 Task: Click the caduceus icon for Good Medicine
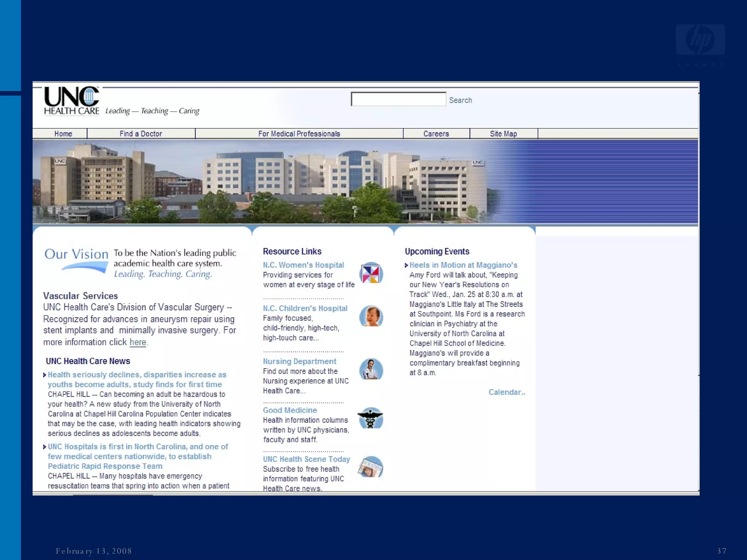coord(370,418)
